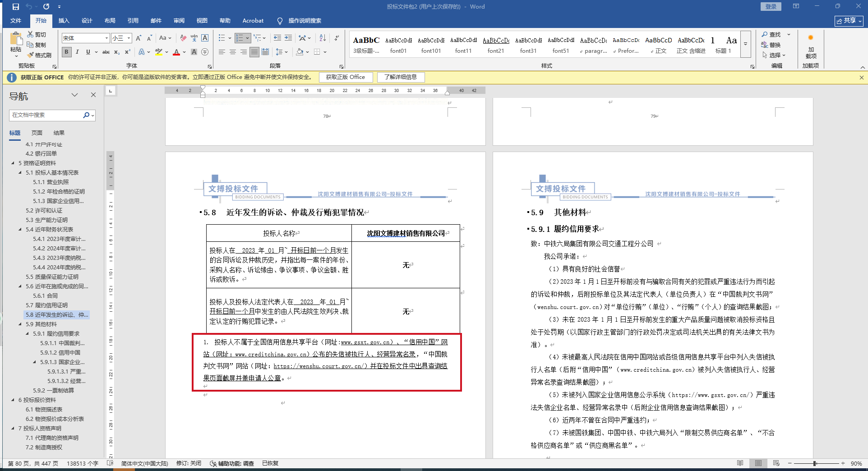Click the search magnifier in navigation pane
868x471 pixels.
pyautogui.click(x=86, y=115)
